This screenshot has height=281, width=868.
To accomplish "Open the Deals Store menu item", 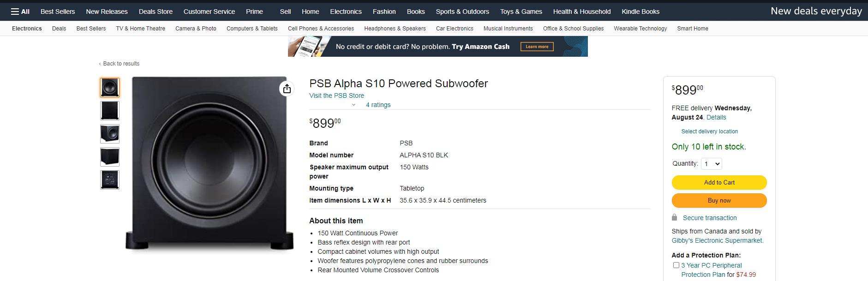I will tap(156, 11).
